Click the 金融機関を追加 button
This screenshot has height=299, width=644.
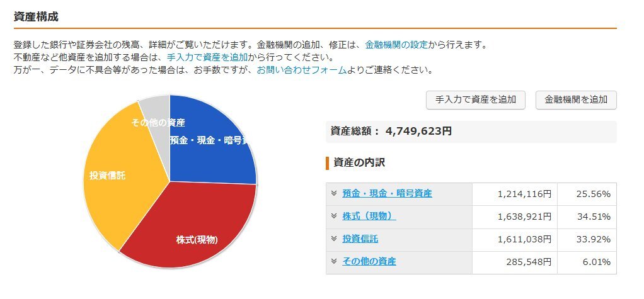[576, 99]
